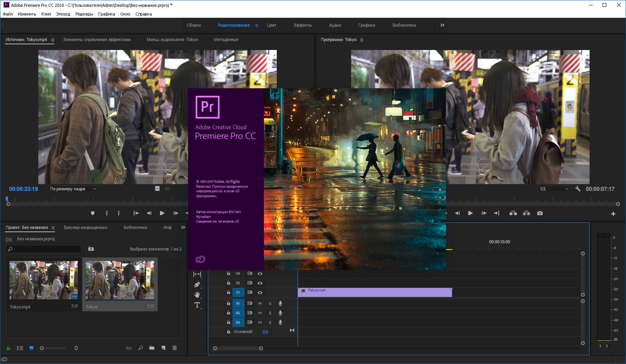
Task: Select Tokyo sequence thumbnail
Action: pos(120,281)
